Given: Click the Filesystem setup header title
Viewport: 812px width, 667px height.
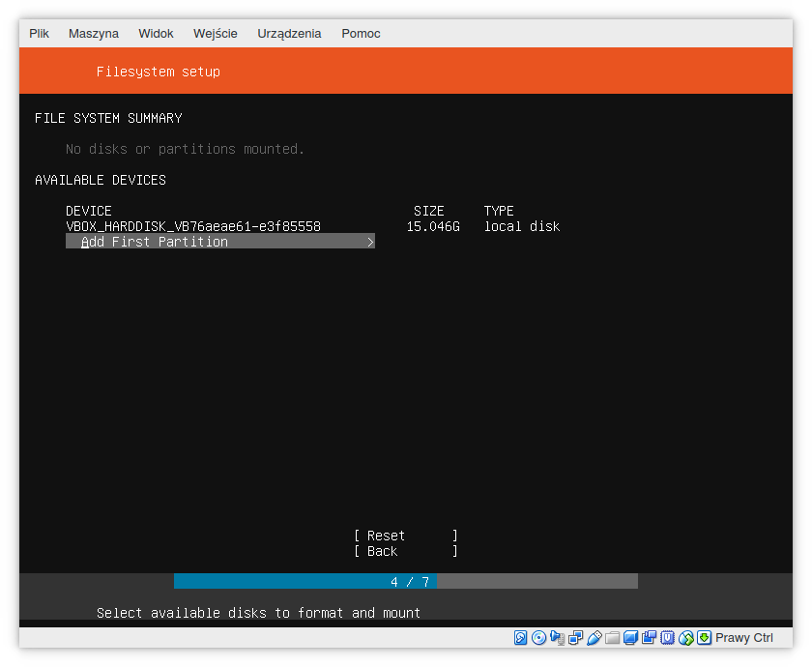Looking at the screenshot, I should (x=158, y=72).
